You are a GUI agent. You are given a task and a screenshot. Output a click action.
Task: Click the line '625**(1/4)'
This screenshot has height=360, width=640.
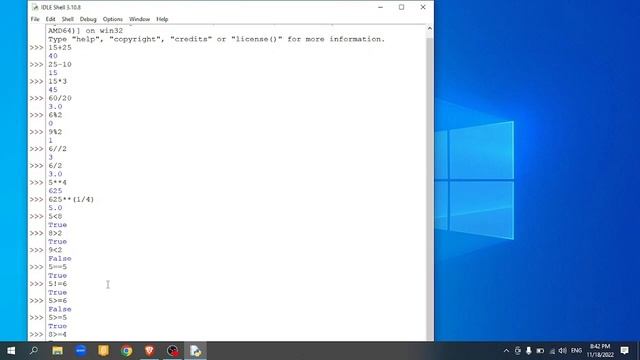coord(71,199)
